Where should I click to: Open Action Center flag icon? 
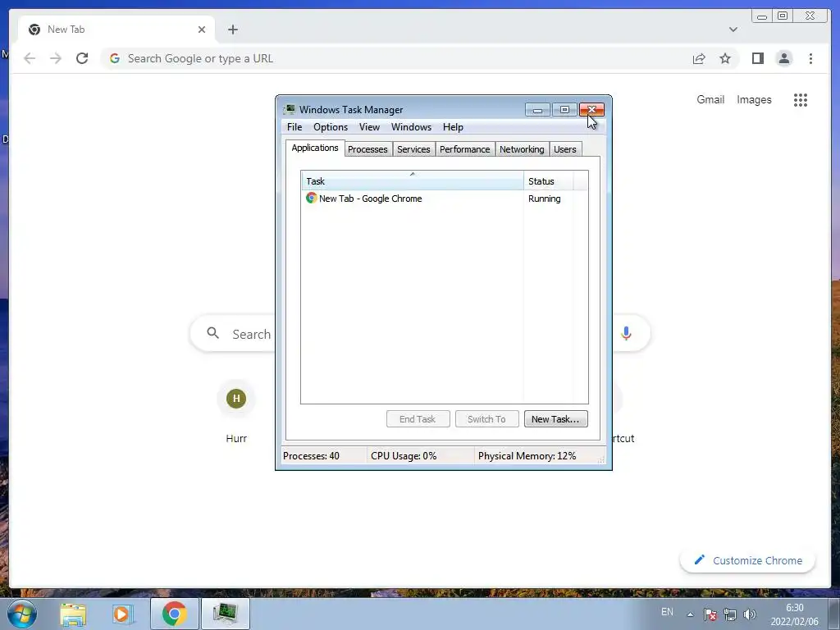(710, 614)
